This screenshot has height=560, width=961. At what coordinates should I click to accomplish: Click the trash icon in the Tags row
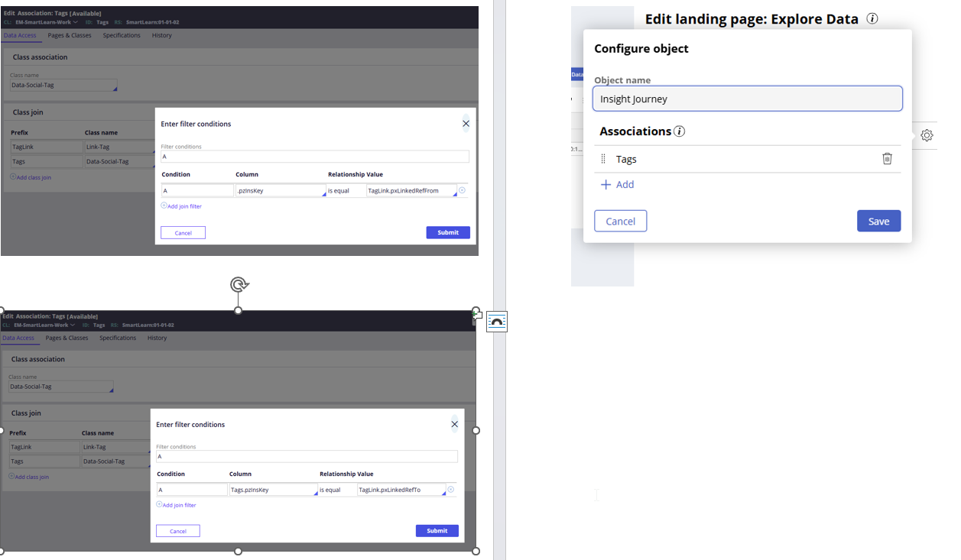[x=887, y=159]
